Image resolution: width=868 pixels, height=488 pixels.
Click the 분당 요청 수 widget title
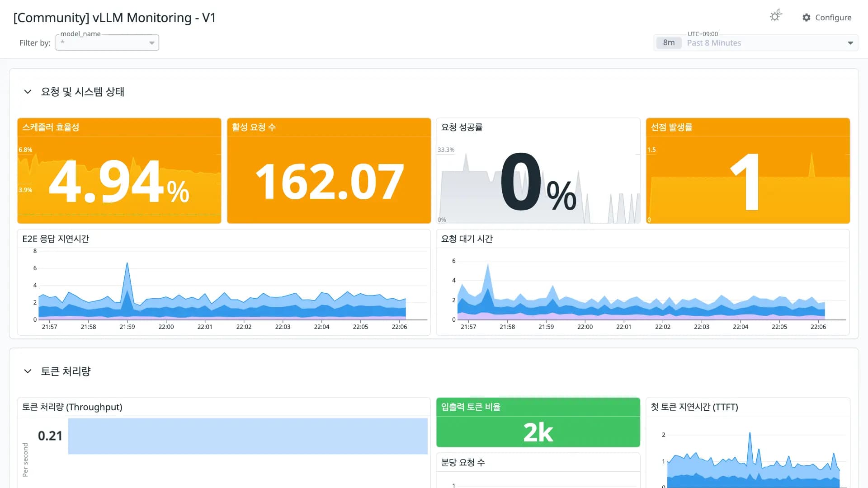(x=463, y=463)
